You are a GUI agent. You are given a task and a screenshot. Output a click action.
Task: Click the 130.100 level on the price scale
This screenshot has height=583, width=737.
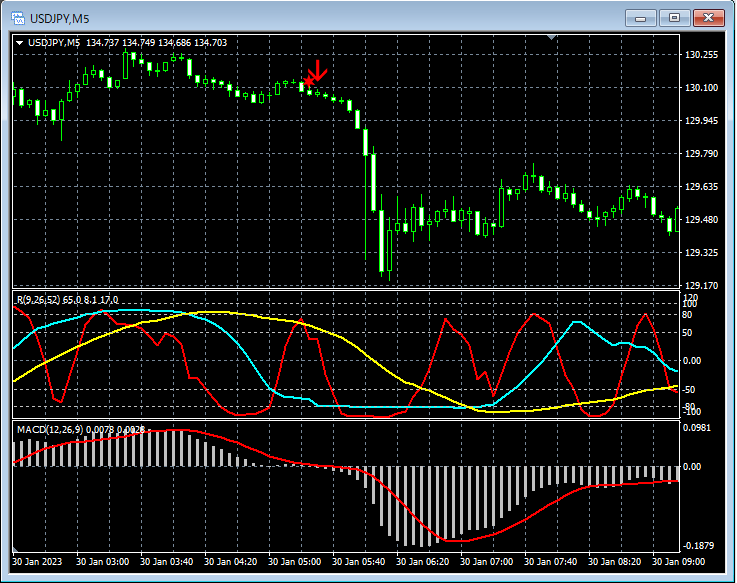click(x=703, y=88)
